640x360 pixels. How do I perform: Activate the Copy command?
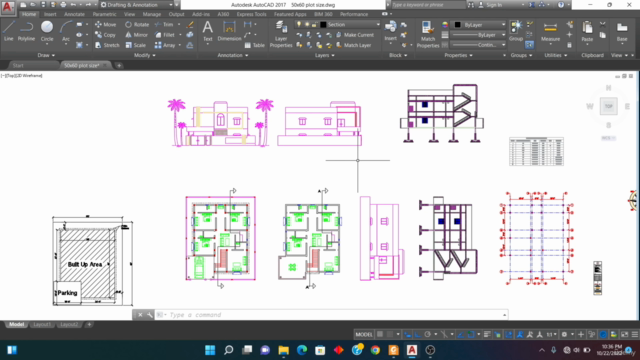point(106,35)
